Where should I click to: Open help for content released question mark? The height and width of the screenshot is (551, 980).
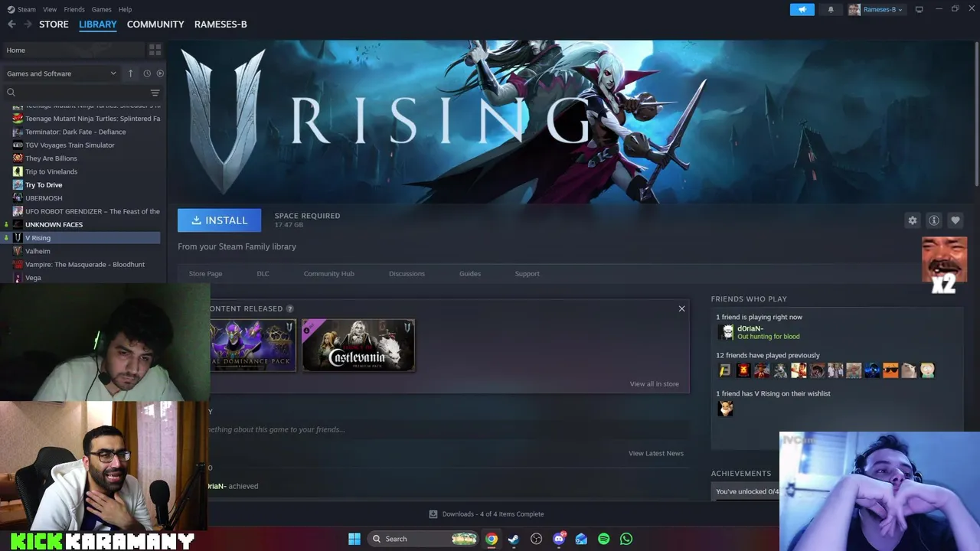(x=290, y=308)
